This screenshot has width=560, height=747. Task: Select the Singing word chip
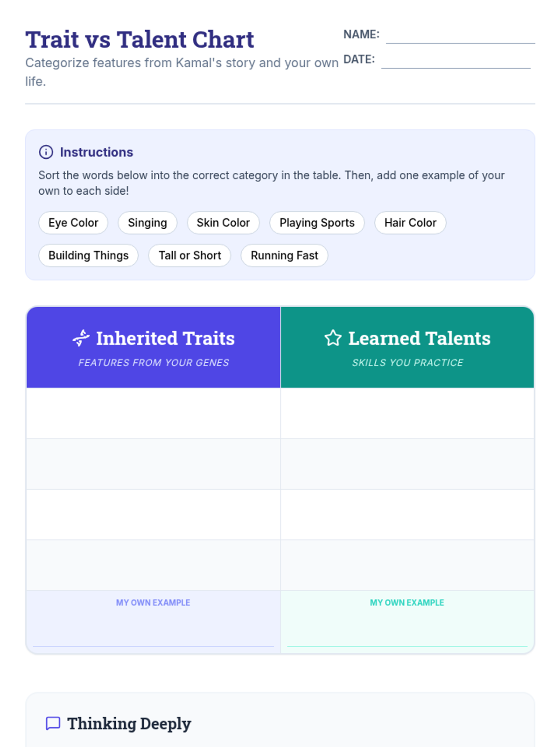147,223
